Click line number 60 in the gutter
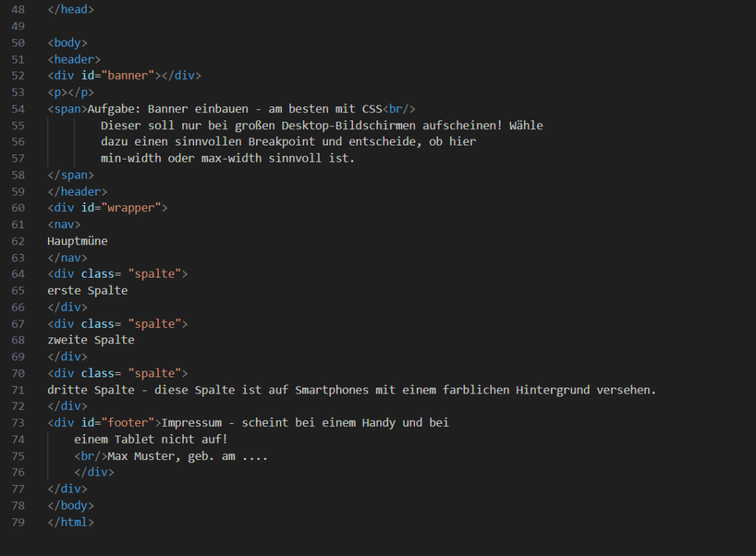The width and height of the screenshot is (756, 556). click(x=18, y=207)
